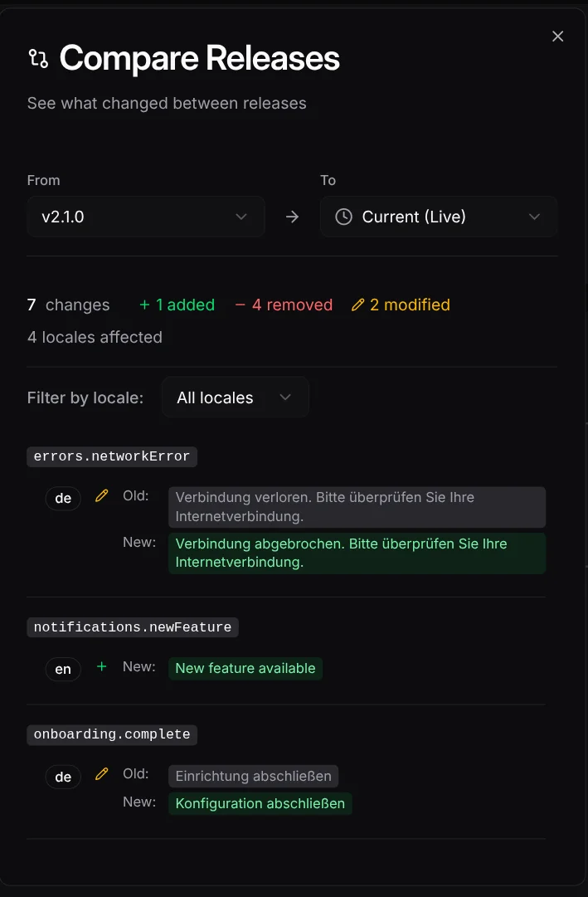Select the errors.networkError key label
Image resolution: width=588 pixels, height=897 pixels.
pyautogui.click(x=111, y=456)
